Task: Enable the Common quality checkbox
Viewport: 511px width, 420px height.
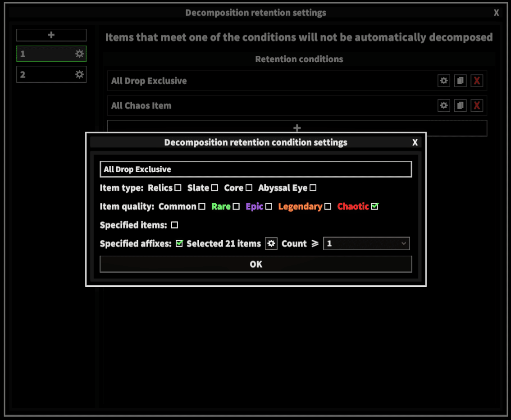Action: (x=202, y=206)
